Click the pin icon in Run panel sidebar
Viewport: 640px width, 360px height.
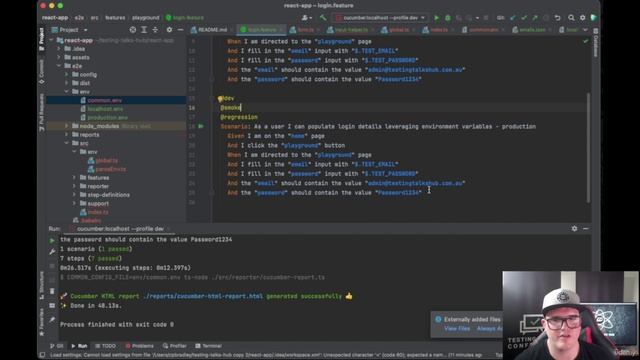pos(52,320)
